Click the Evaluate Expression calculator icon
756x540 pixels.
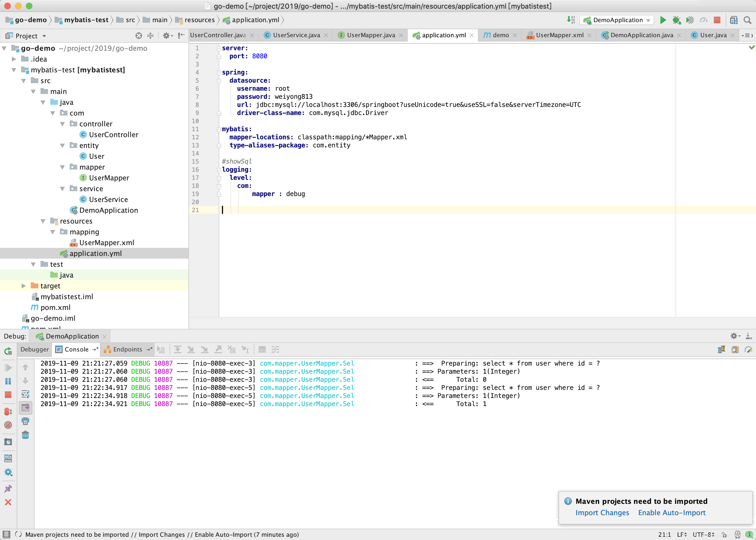(x=262, y=349)
